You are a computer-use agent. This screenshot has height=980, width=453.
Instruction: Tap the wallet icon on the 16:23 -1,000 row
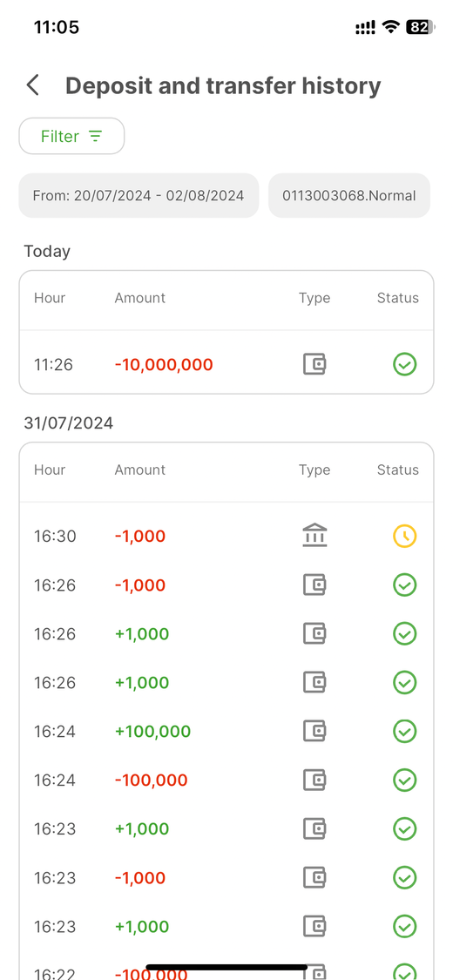click(x=314, y=877)
